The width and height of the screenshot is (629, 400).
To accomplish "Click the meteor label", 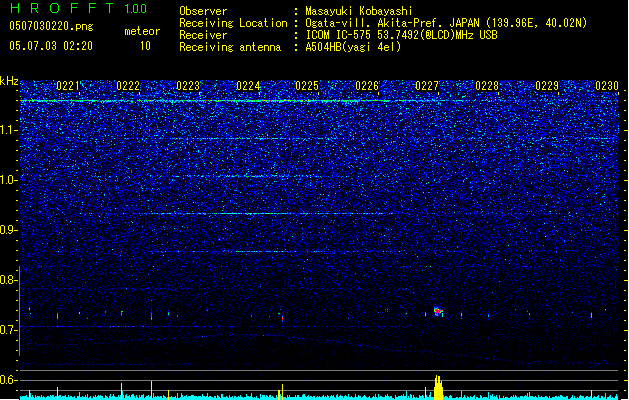I will click(142, 31).
